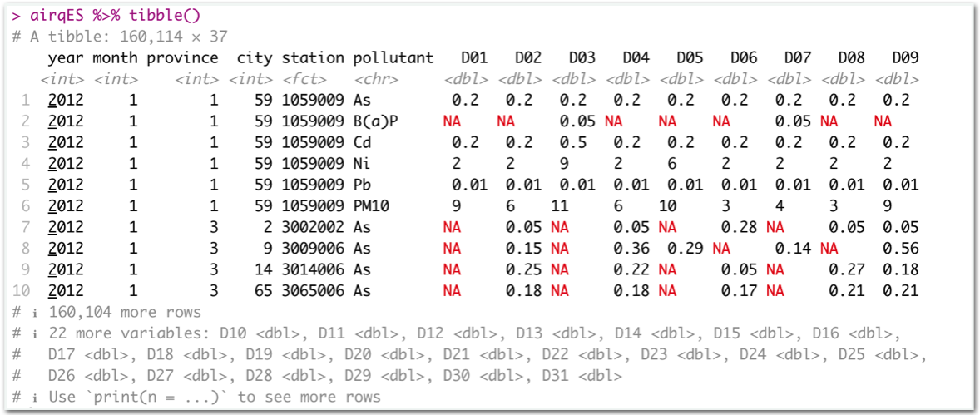Click the value '0.28' in the D06 column
The height and width of the screenshot is (415, 980).
pos(740,228)
